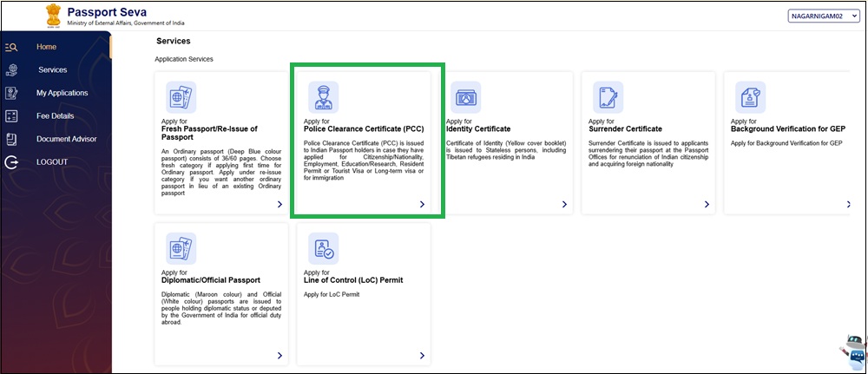Image resolution: width=868 pixels, height=374 pixels.
Task: Click the Surrender Certificate title
Action: 625,129
